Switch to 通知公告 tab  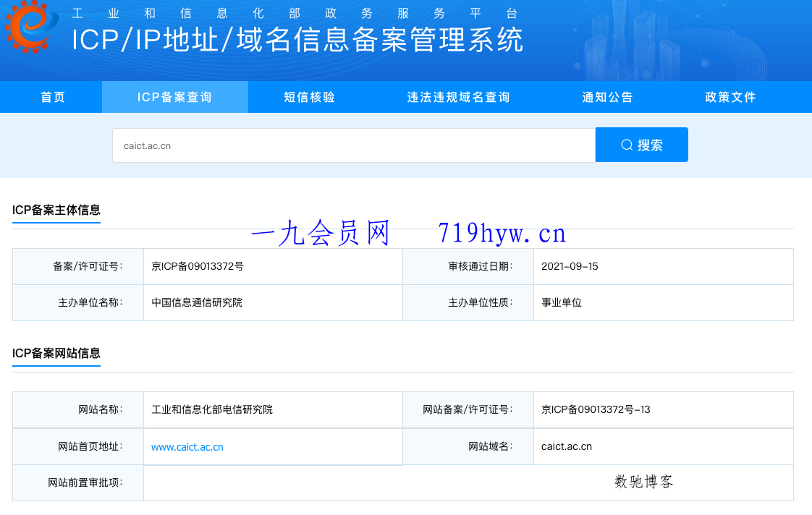[x=607, y=98]
